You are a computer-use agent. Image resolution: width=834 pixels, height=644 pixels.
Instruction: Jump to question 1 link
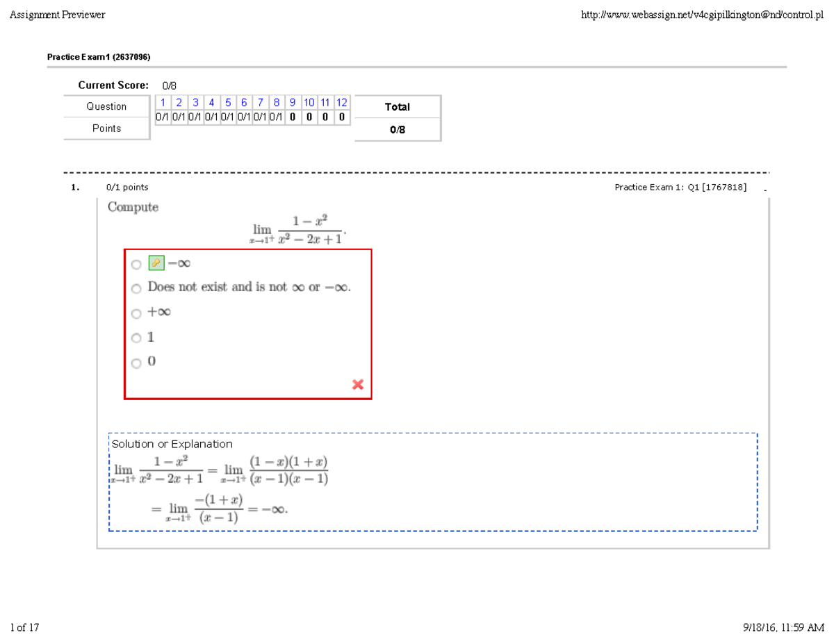pyautogui.click(x=162, y=103)
